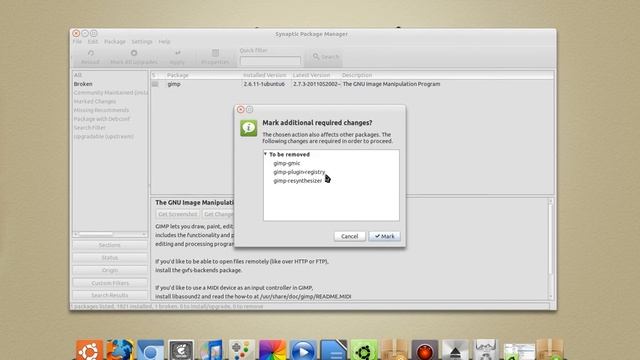
Task: Open the Help menu
Action: pos(164,42)
